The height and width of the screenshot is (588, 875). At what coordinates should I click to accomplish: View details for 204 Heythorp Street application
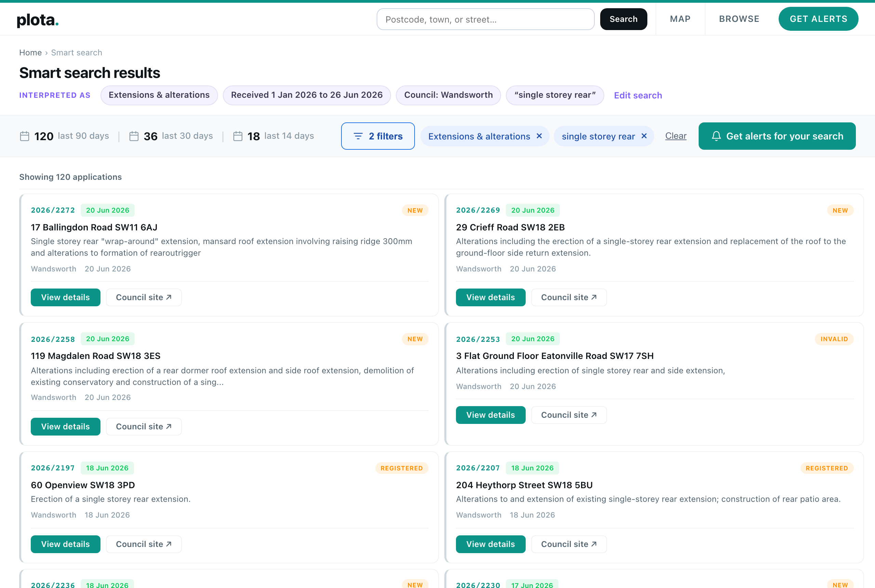tap(490, 544)
